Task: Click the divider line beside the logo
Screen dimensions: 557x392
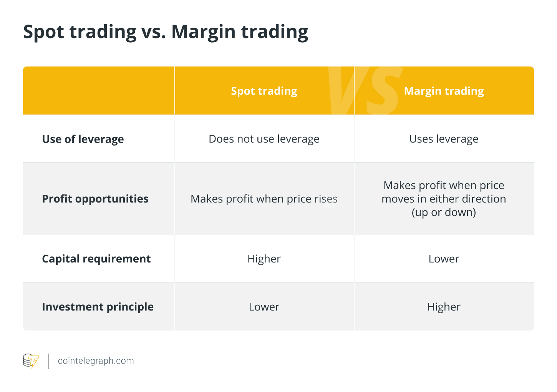Action: [x=49, y=361]
